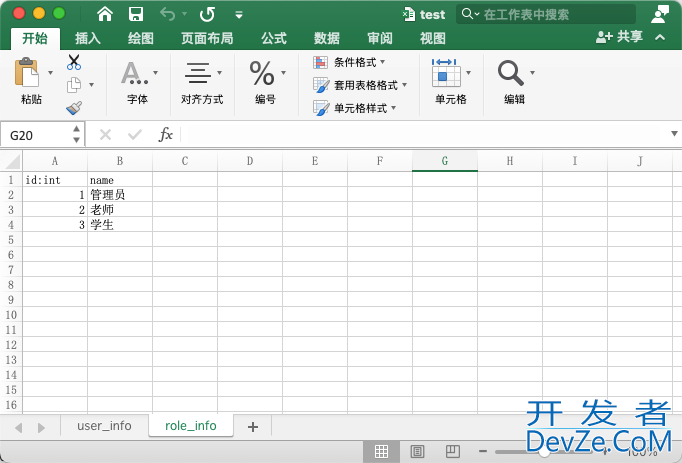
Task: Click cell containing name
Action: click(120, 180)
